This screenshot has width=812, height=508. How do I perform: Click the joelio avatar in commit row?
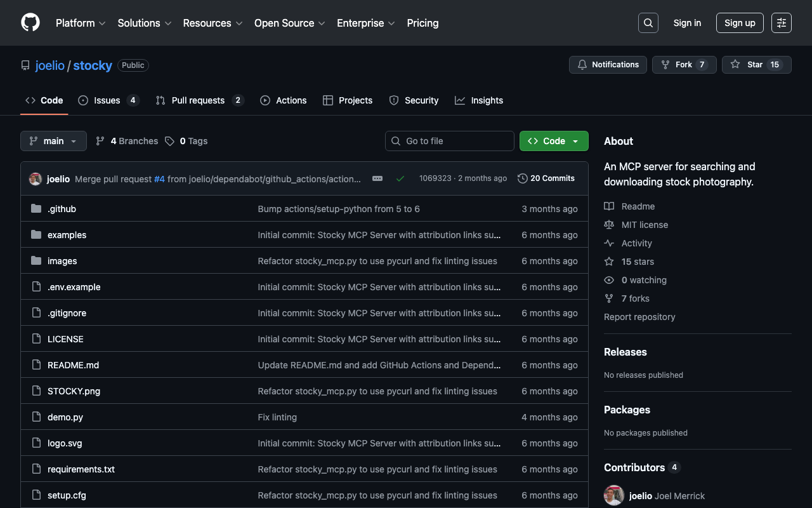36,179
